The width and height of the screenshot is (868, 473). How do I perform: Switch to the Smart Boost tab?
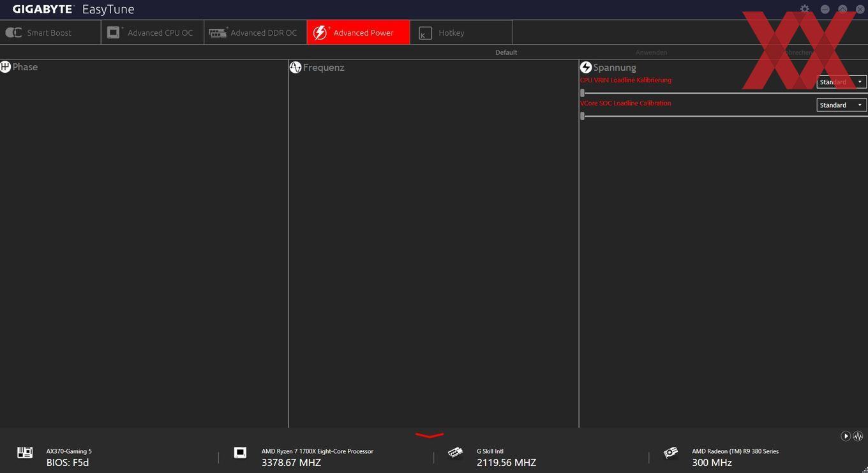50,33
